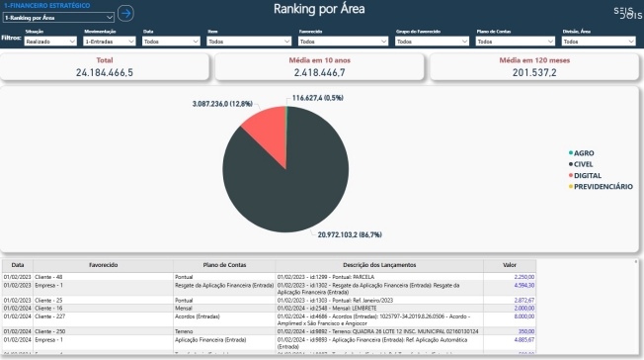This screenshot has height=360, width=644.
Task: Select the CIVEL legend entry
Action: click(581, 164)
